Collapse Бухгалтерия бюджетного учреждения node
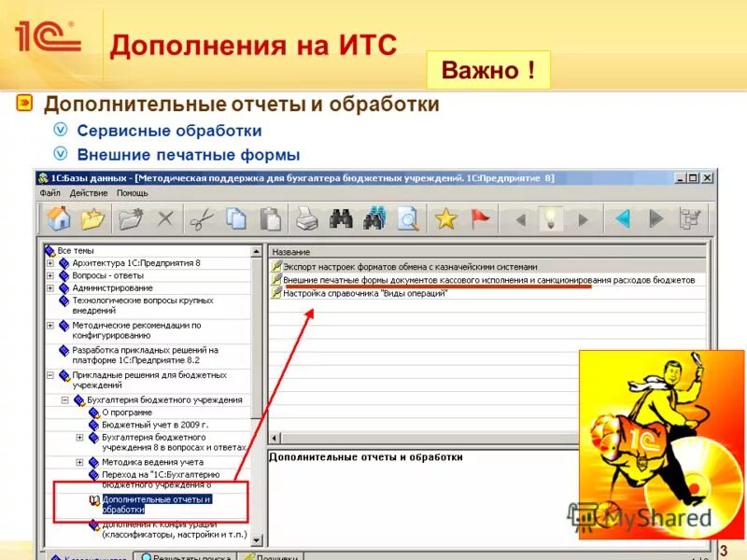Viewport: 747px width, 560px height. [x=64, y=400]
